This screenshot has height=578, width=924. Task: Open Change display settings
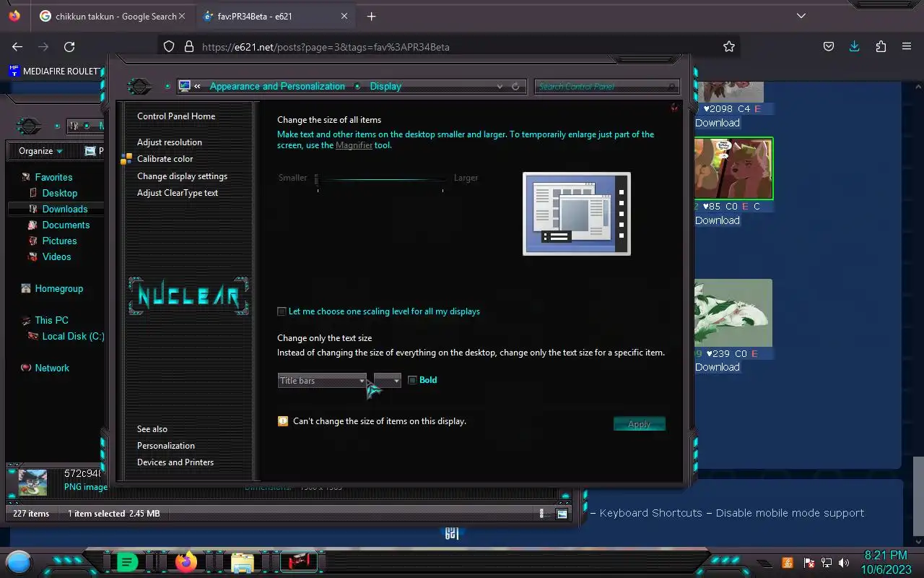[182, 176]
